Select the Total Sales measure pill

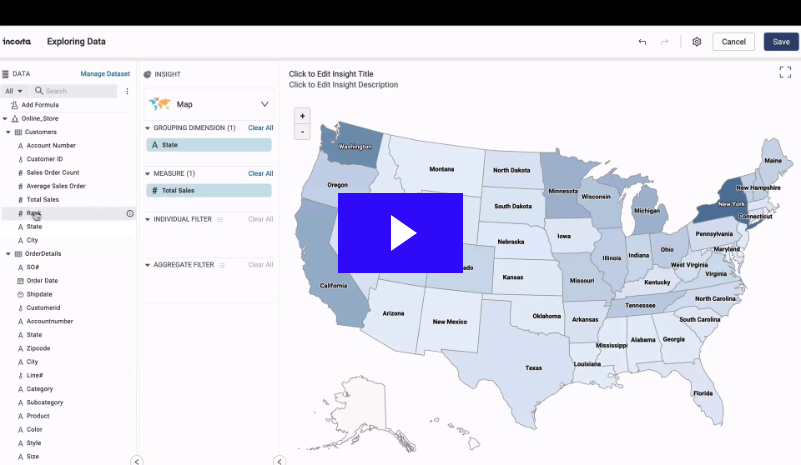(209, 190)
